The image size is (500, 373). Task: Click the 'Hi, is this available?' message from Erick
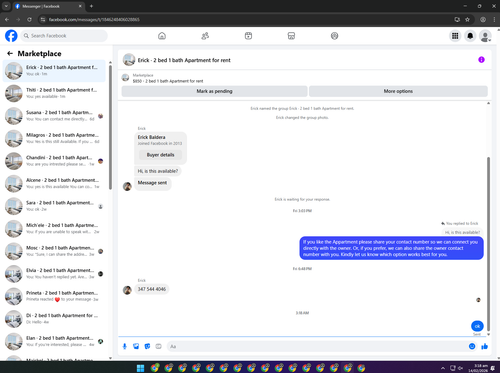click(x=158, y=171)
